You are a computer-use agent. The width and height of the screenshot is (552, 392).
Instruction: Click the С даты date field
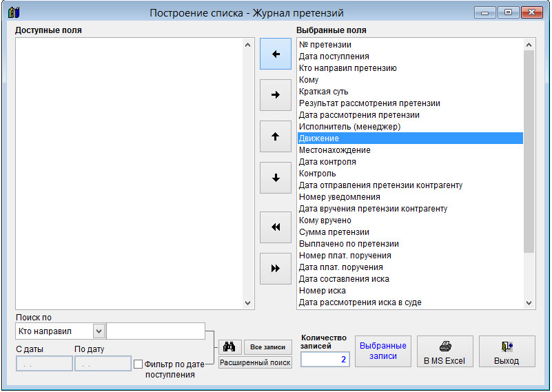44,364
